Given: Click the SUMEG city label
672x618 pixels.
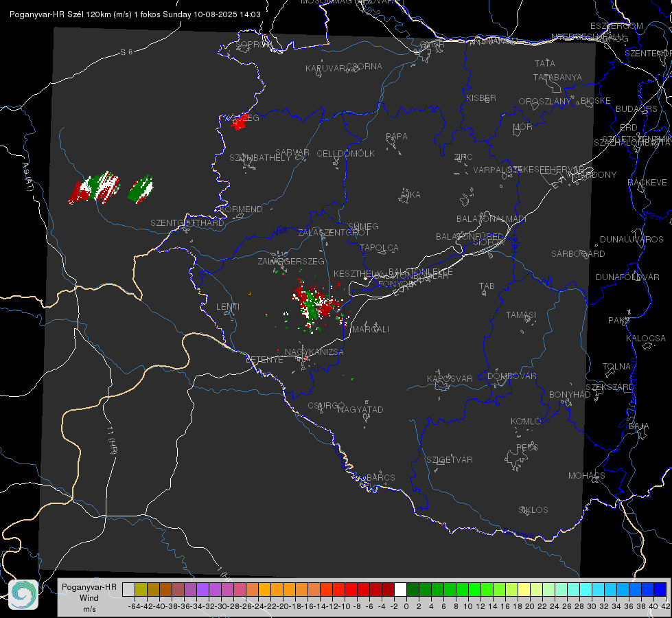Looking at the screenshot, I should click(363, 227).
